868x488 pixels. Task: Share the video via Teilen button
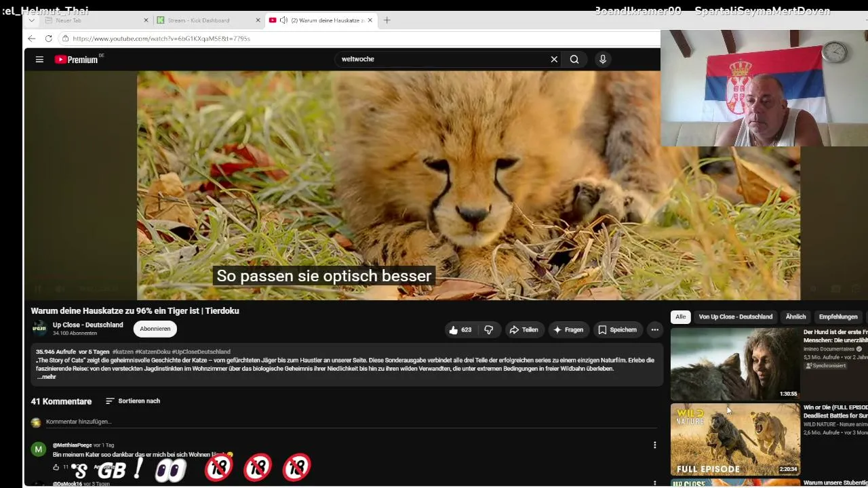click(524, 330)
